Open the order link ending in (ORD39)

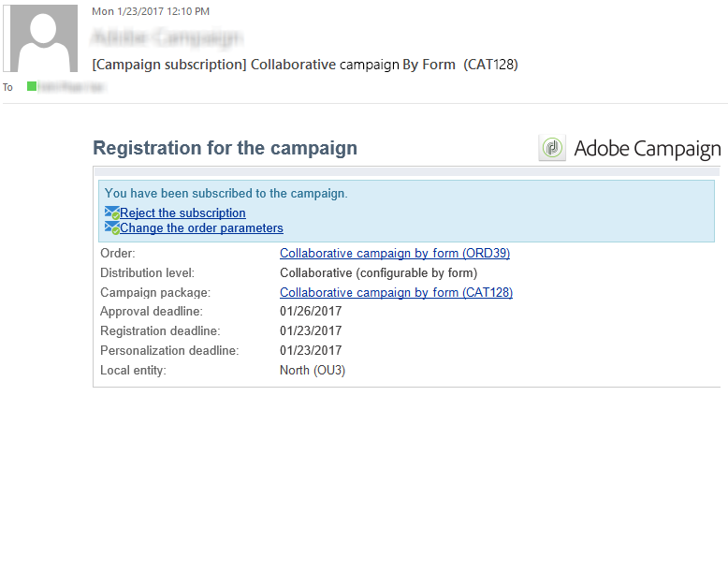(x=394, y=253)
